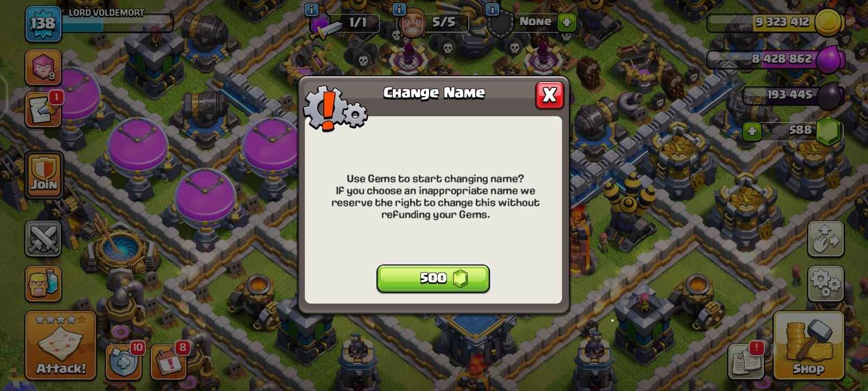Open the barbarian army training icon
The width and height of the screenshot is (868, 391).
pyautogui.click(x=43, y=283)
